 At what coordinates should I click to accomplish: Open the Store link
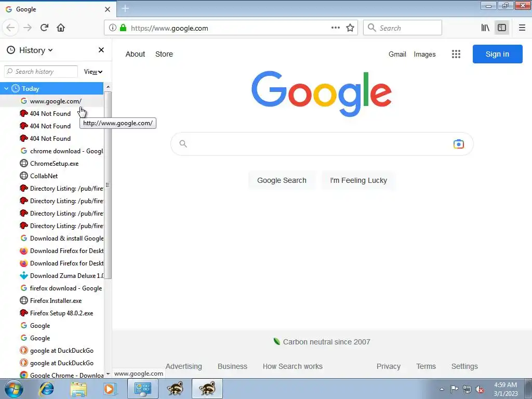tap(164, 54)
